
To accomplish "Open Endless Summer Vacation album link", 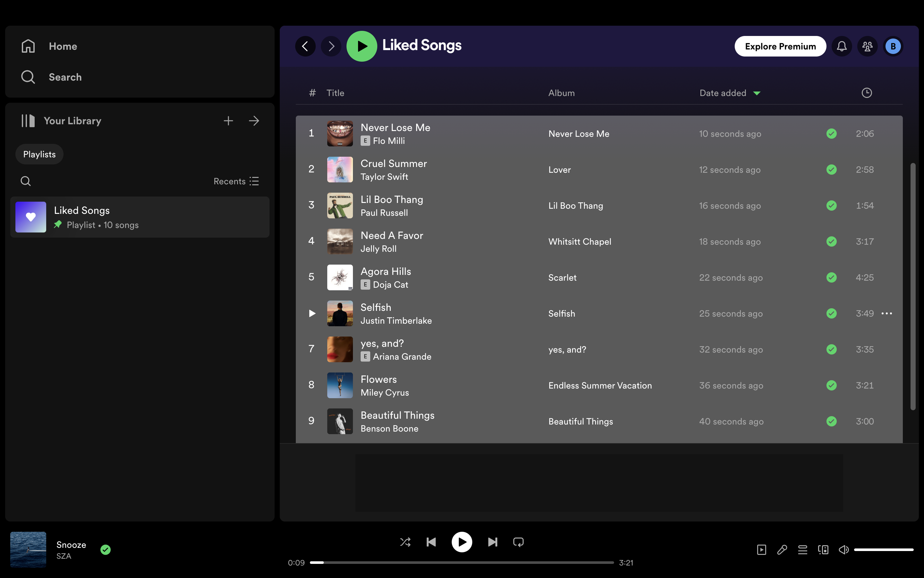I will tap(600, 385).
